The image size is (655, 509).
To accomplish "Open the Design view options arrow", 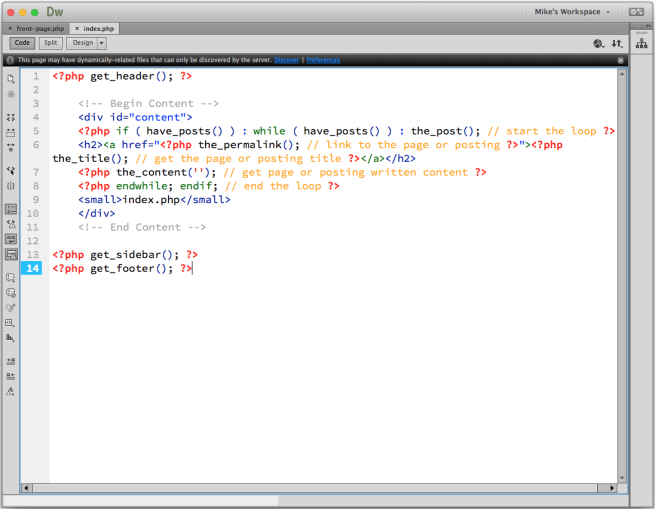I will (102, 43).
